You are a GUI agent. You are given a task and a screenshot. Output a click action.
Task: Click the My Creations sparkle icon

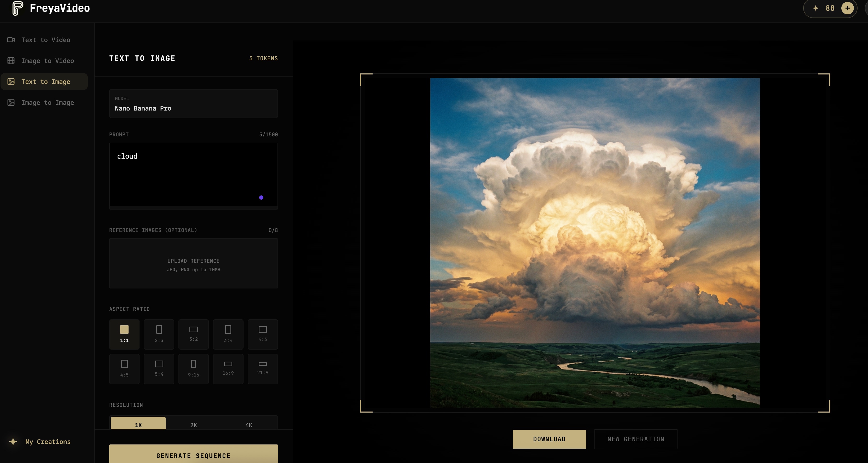(13, 441)
